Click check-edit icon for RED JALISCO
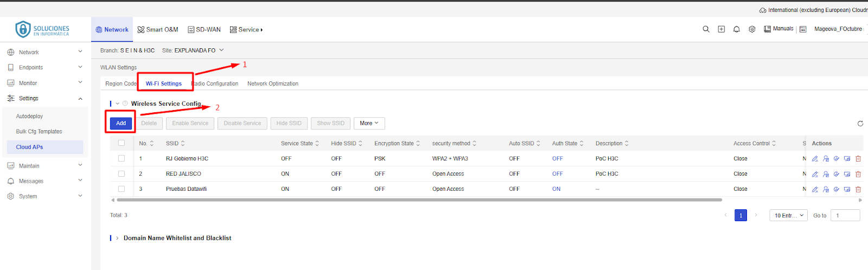This screenshot has height=270, width=868. click(837, 174)
